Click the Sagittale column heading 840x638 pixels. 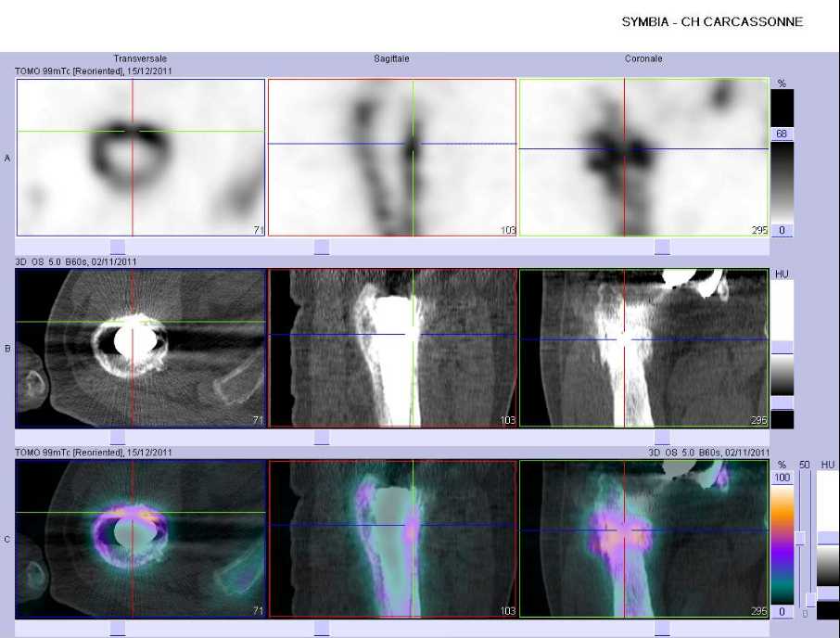pos(391,58)
